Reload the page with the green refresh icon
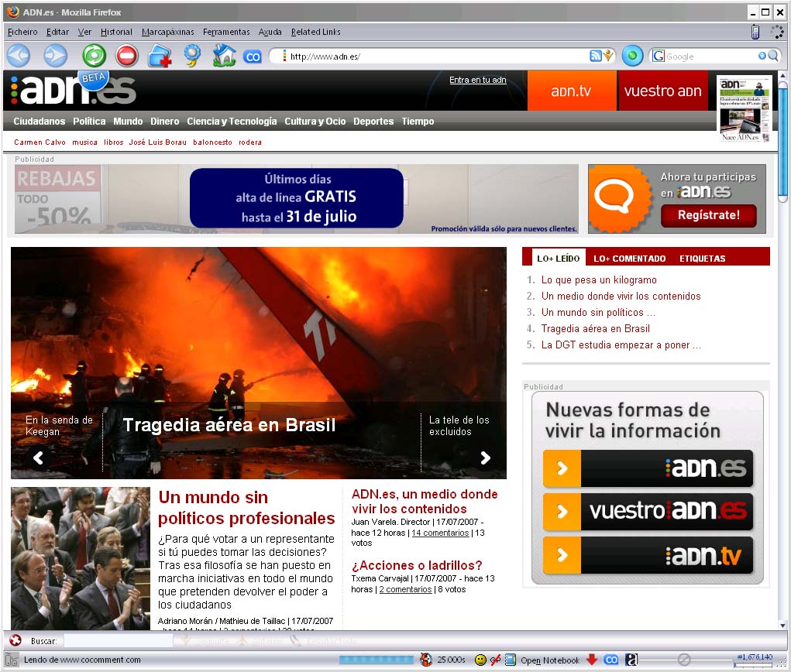This screenshot has width=791, height=672. coord(95,56)
